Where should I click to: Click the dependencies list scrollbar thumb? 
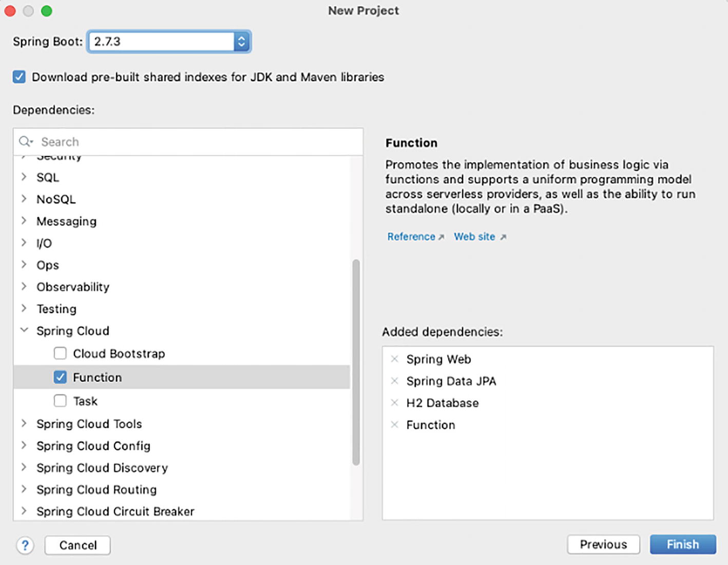(356, 362)
